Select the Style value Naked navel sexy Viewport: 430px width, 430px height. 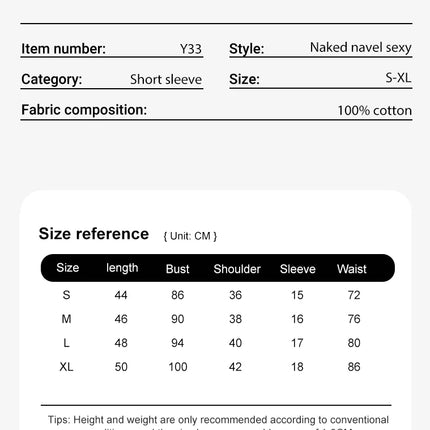[x=361, y=48]
